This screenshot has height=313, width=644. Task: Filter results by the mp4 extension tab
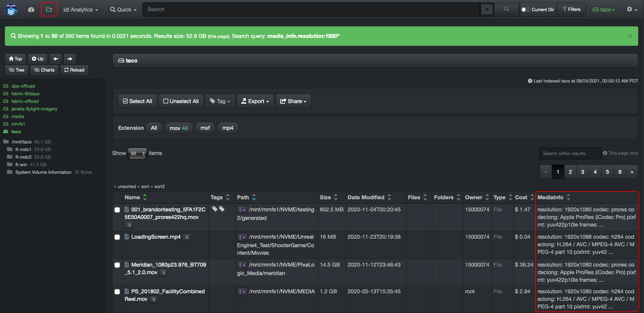click(228, 128)
